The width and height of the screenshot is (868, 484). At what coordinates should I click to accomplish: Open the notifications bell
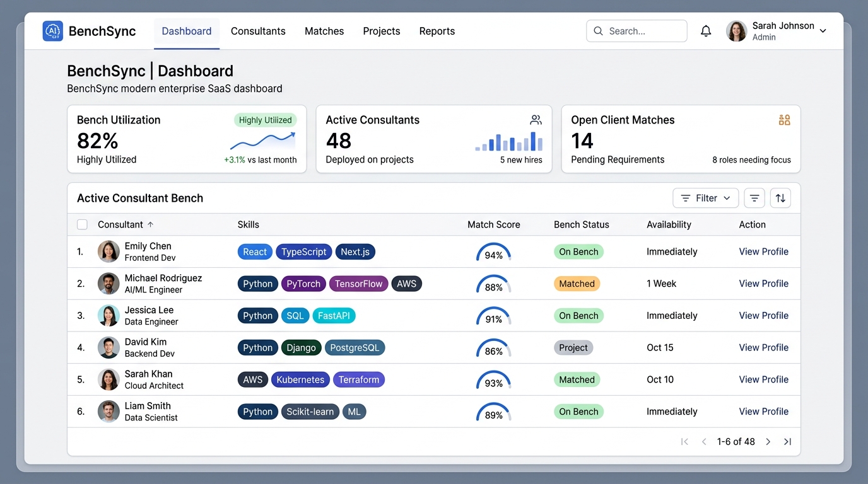(706, 31)
